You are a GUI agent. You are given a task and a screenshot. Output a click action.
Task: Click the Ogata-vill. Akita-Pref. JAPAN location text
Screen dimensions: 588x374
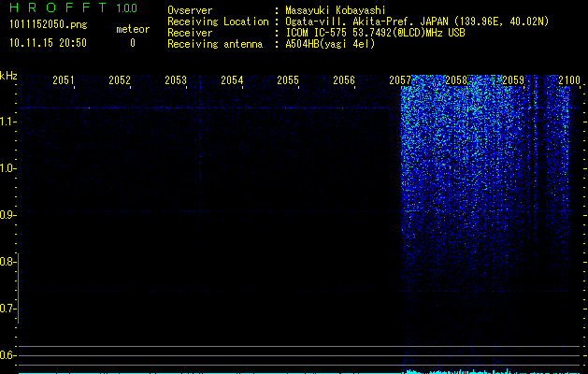point(417,22)
